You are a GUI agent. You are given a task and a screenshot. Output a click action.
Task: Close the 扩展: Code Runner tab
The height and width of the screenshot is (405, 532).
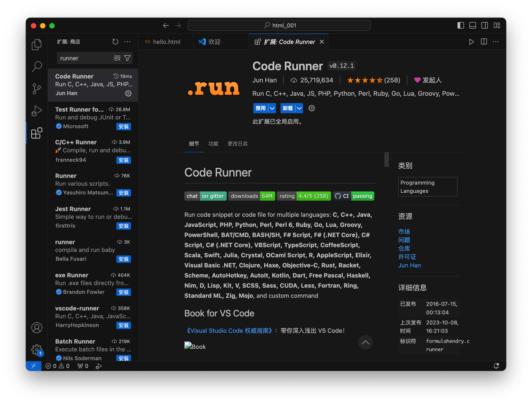click(321, 42)
